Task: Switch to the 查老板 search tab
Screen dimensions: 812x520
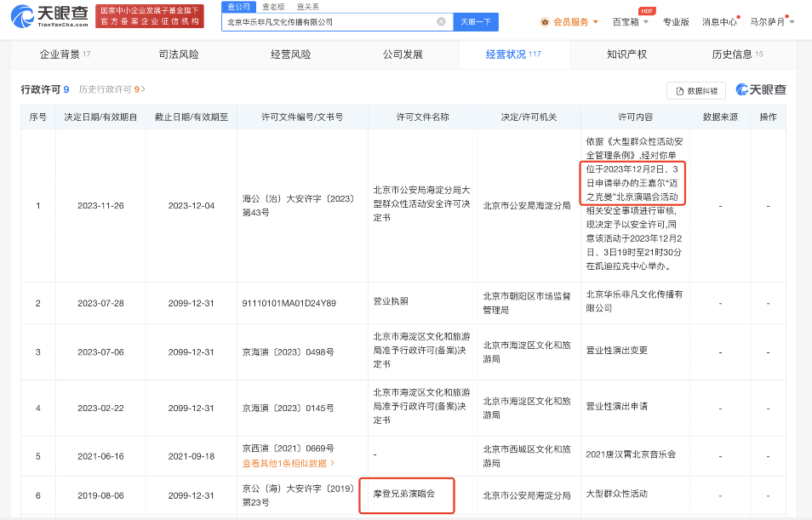Action: (273, 6)
